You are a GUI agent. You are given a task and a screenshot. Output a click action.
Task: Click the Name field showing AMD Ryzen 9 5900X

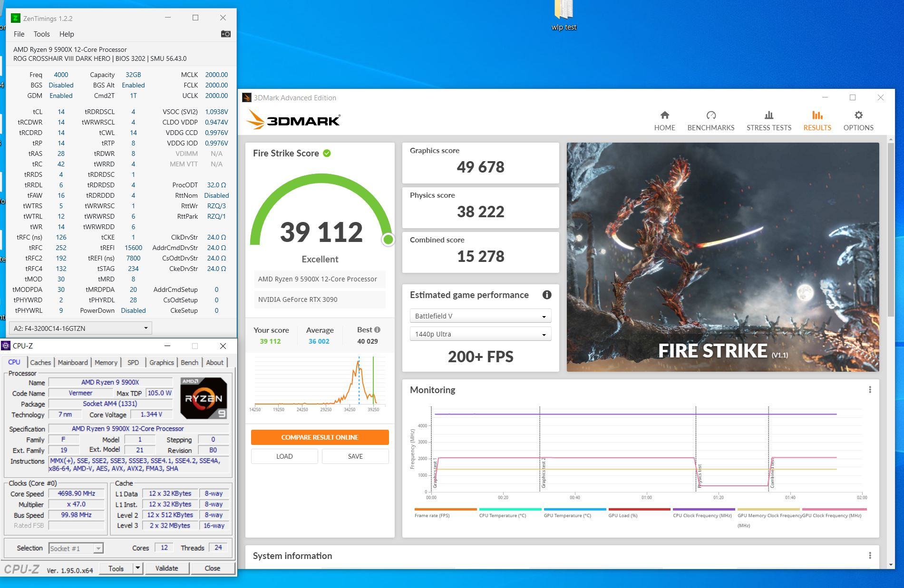[x=110, y=382]
